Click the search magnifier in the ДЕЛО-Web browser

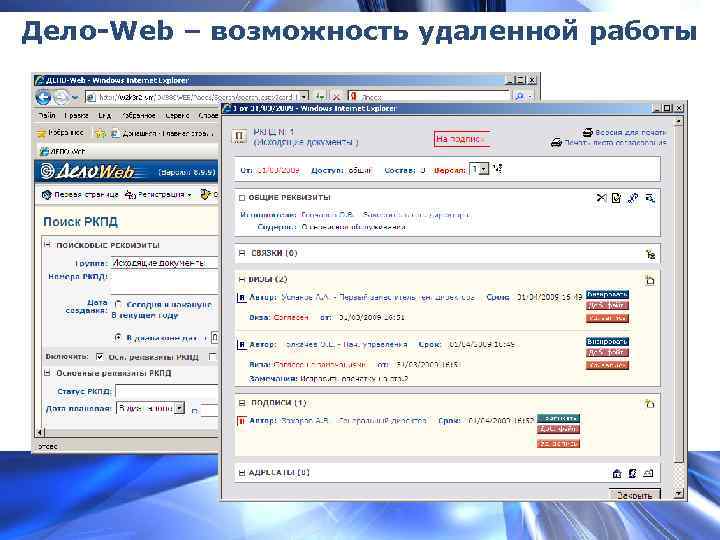click(x=520, y=96)
